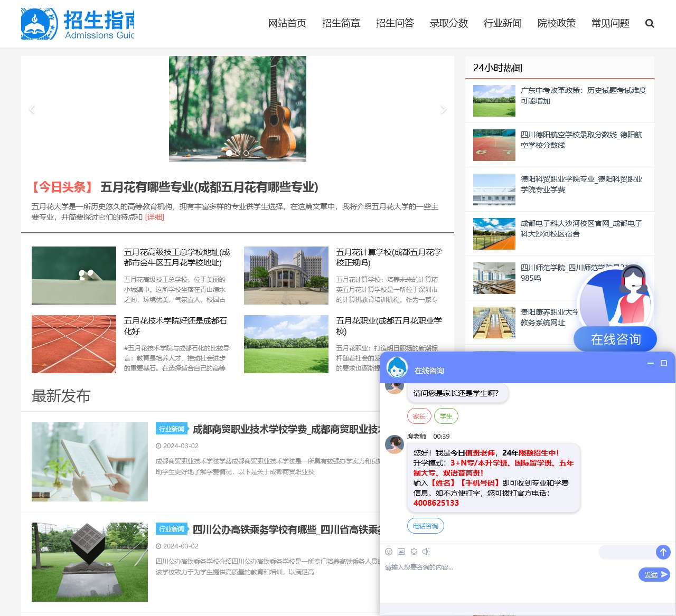Click the image upload icon in chat
Image resolution: width=676 pixels, height=616 pixels.
401,552
